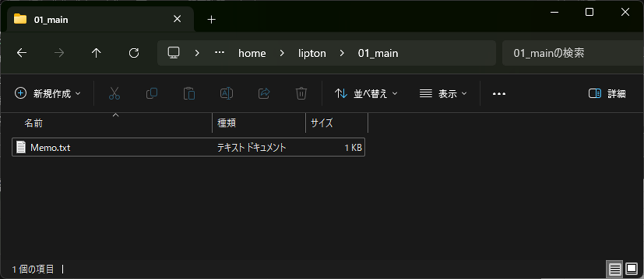Image resolution: width=644 pixels, height=279 pixels.
Task: Show hidden path segments via ellipsis
Action: [219, 53]
